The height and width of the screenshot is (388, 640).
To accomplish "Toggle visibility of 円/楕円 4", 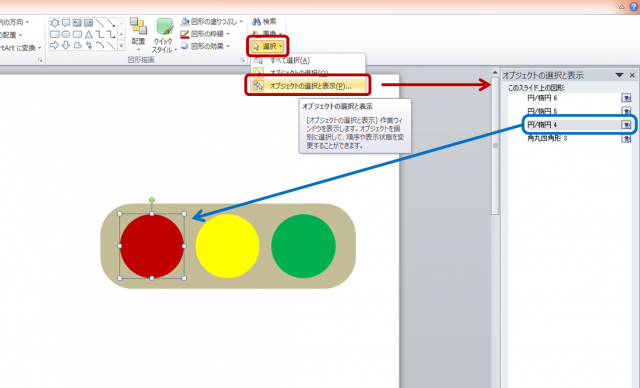I will coord(626,125).
